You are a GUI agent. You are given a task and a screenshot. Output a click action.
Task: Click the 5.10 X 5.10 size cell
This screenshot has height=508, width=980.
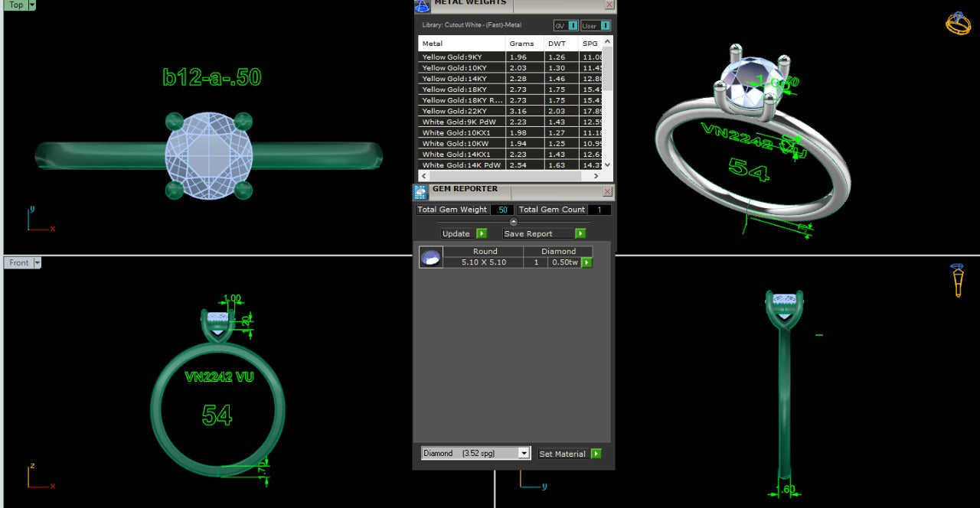(x=484, y=262)
